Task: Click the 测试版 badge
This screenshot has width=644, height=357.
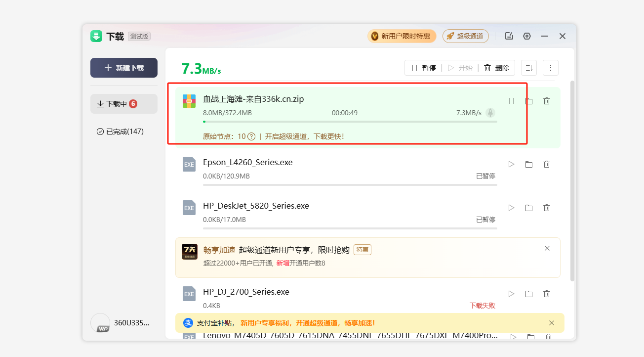Action: [139, 36]
